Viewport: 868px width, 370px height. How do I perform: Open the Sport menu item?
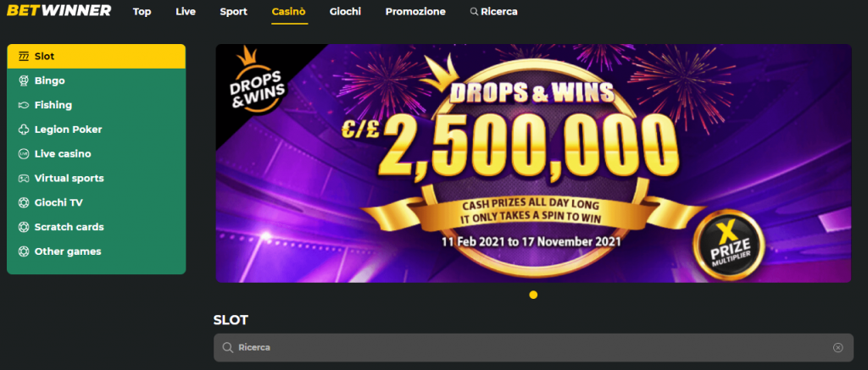point(234,12)
